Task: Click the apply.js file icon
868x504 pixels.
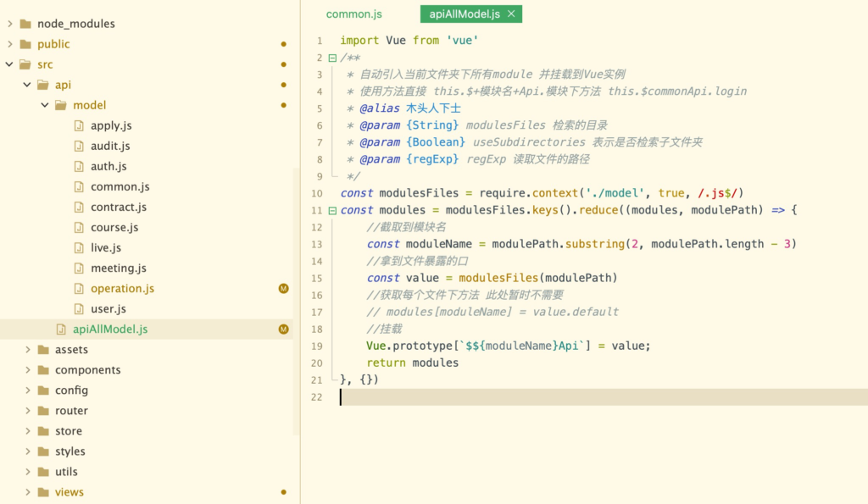Action: pos(79,125)
